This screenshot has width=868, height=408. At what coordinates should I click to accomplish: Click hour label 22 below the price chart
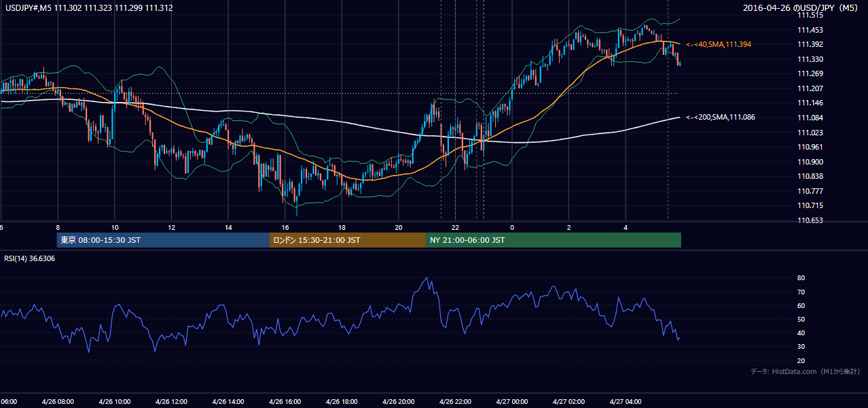pos(456,227)
